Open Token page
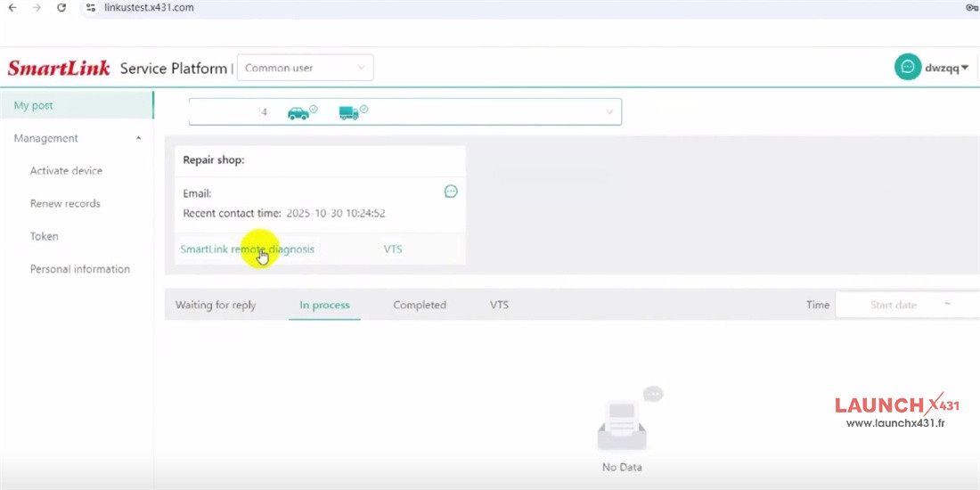The width and height of the screenshot is (980, 490). [44, 236]
